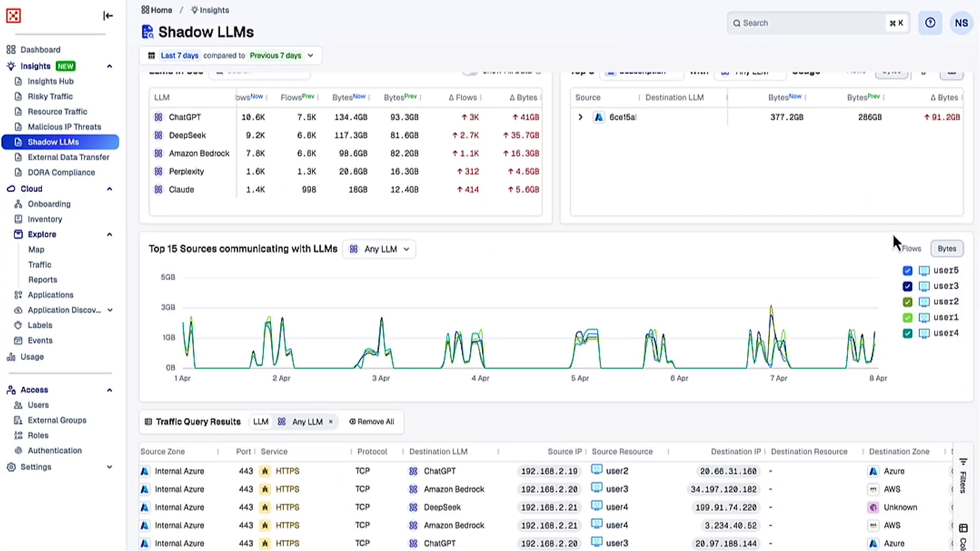
Task: Open the Filters panel icon at the table edge
Action: tap(963, 462)
